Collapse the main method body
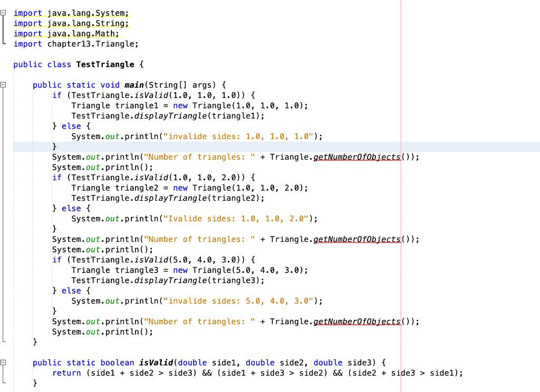 (x=3, y=85)
